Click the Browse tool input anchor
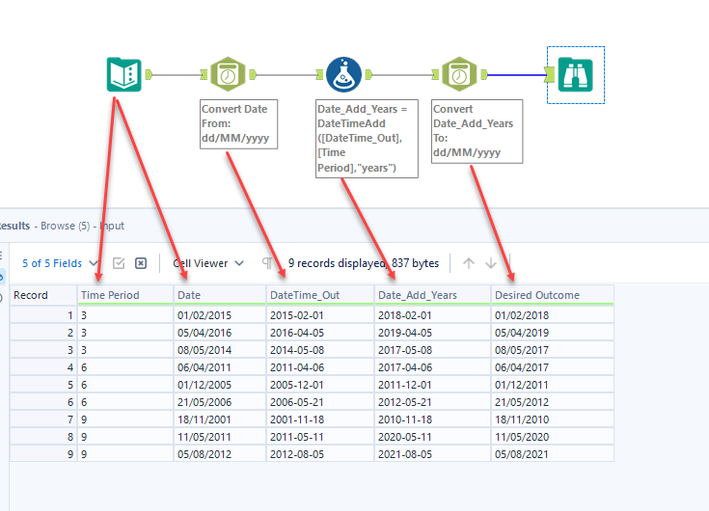Screen dimensions: 709x511 [550, 75]
